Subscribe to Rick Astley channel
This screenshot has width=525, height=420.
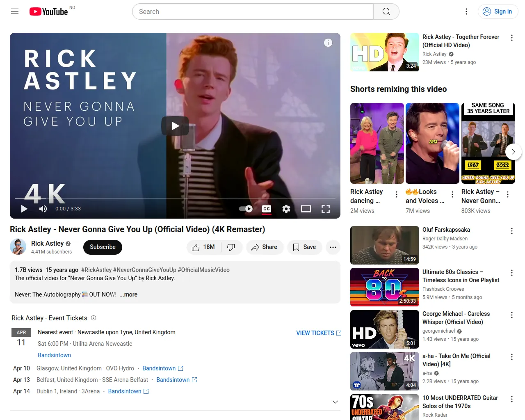(x=103, y=247)
